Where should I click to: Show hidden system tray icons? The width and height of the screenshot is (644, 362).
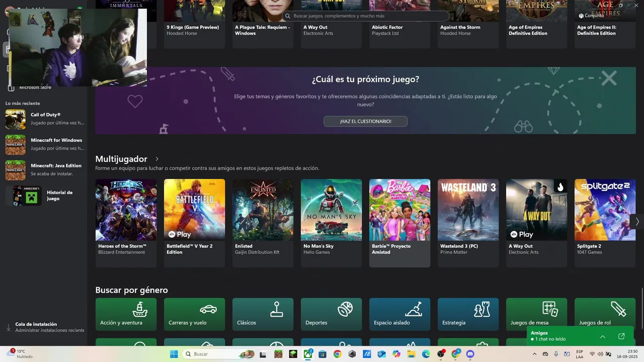click(534, 354)
